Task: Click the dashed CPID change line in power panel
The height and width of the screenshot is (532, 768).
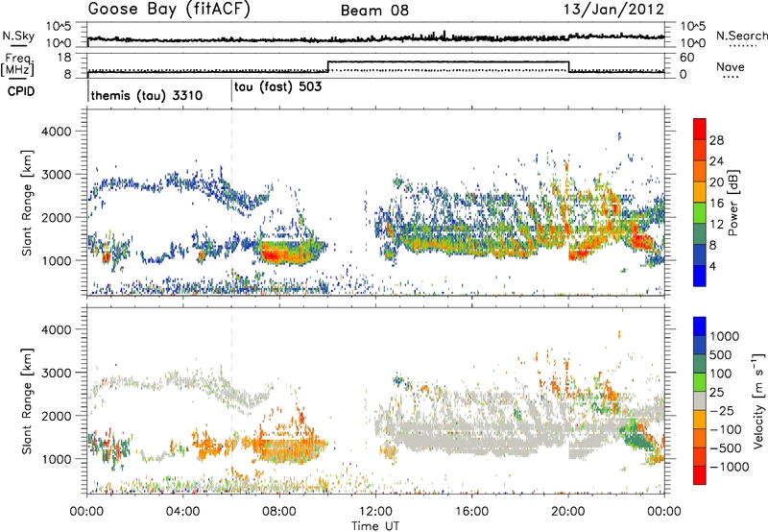Action: (x=231, y=203)
